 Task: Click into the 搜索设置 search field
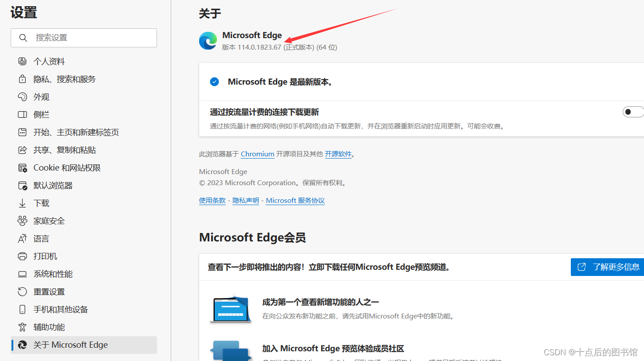[84, 38]
